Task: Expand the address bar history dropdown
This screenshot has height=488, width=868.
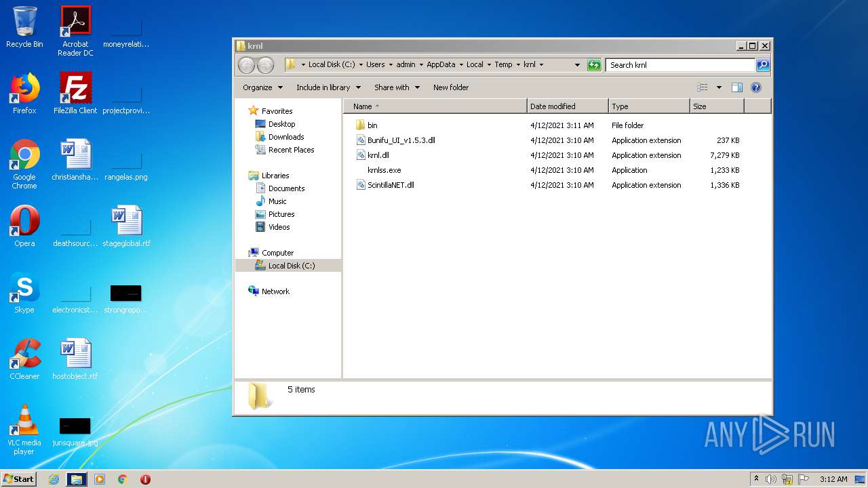Action: click(577, 65)
